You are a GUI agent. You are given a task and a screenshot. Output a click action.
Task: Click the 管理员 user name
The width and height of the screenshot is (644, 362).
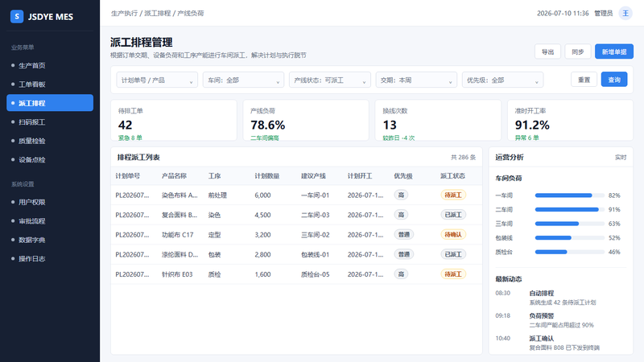point(603,14)
